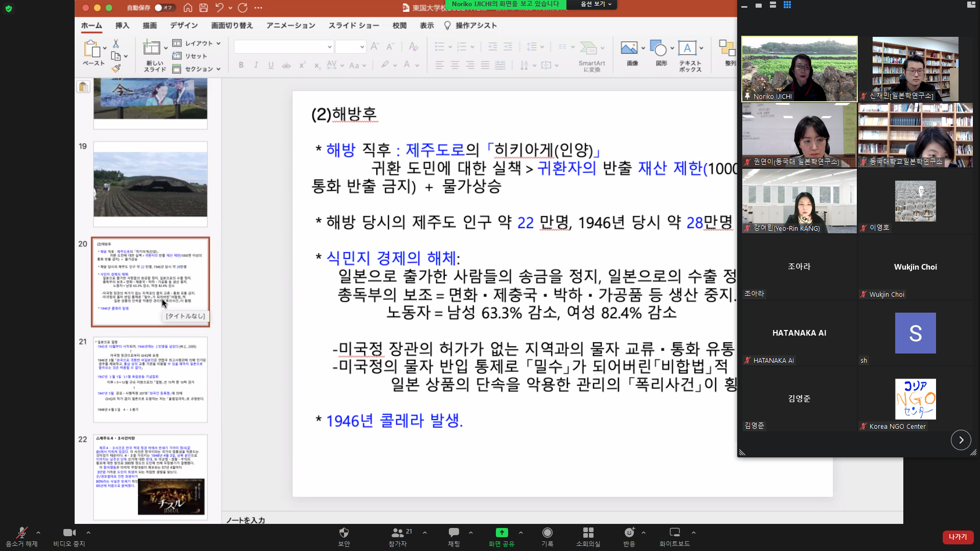
Task: Expand the Participants options arrow
Action: pos(425,533)
